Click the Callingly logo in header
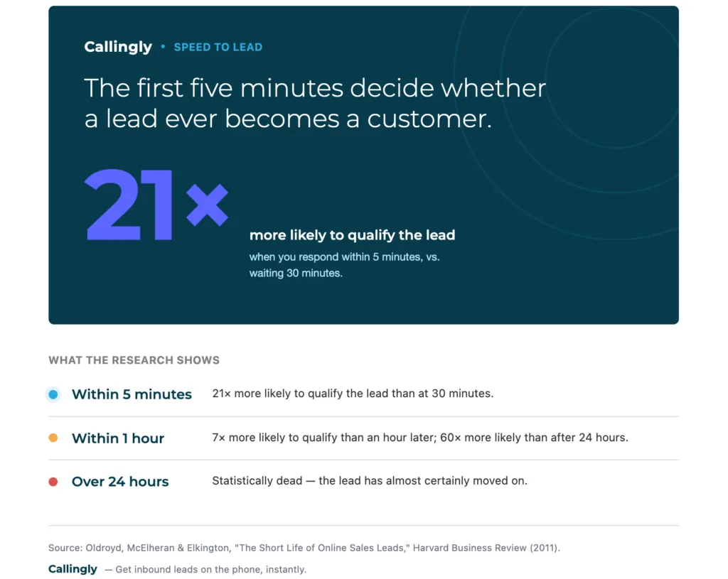This screenshot has width=728, height=579. 118,48
